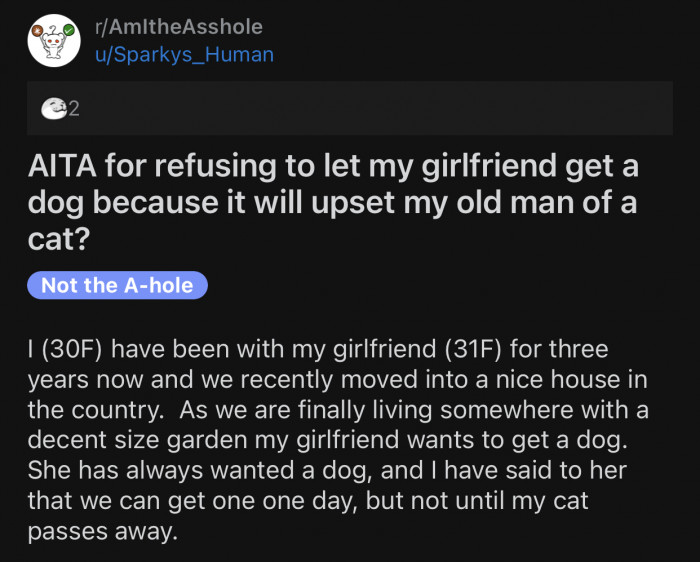The height and width of the screenshot is (562, 700).
Task: Click title line 'dog because it will upset'
Action: click(332, 205)
